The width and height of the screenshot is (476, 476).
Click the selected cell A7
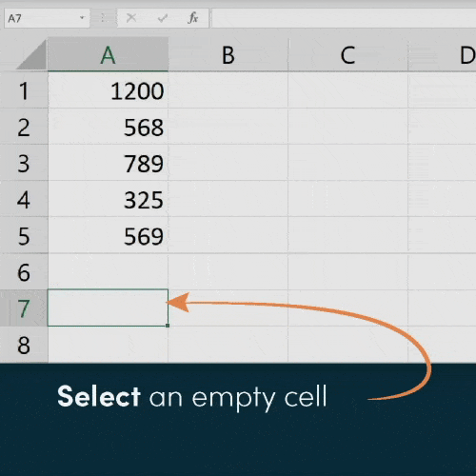click(108, 307)
